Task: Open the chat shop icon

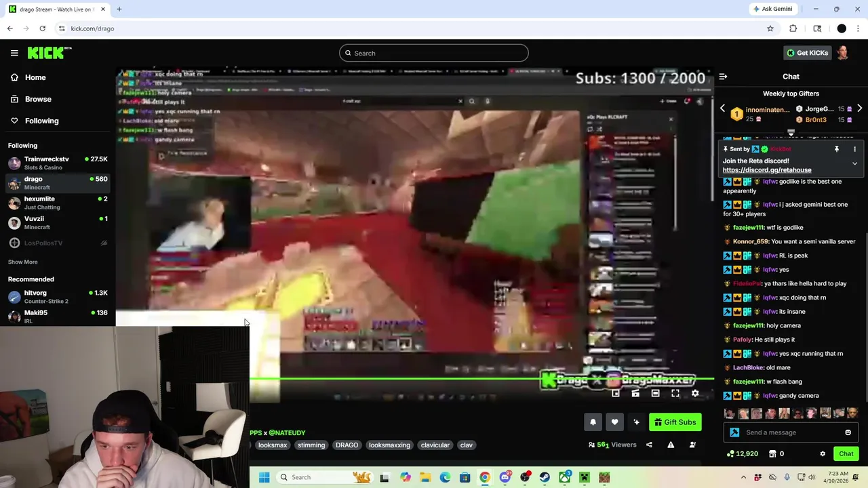Action: click(772, 453)
